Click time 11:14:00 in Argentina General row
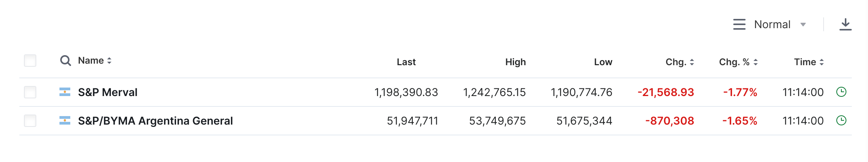 tap(803, 121)
